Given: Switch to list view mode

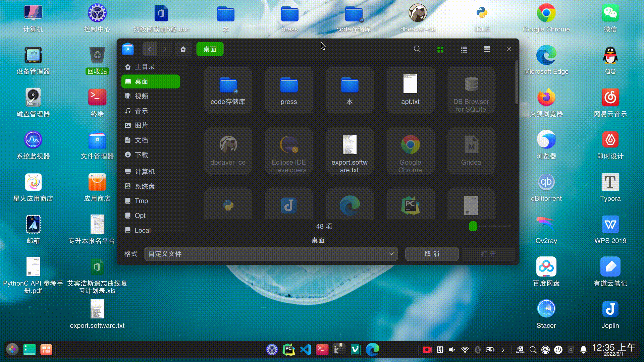Looking at the screenshot, I should click(x=464, y=49).
